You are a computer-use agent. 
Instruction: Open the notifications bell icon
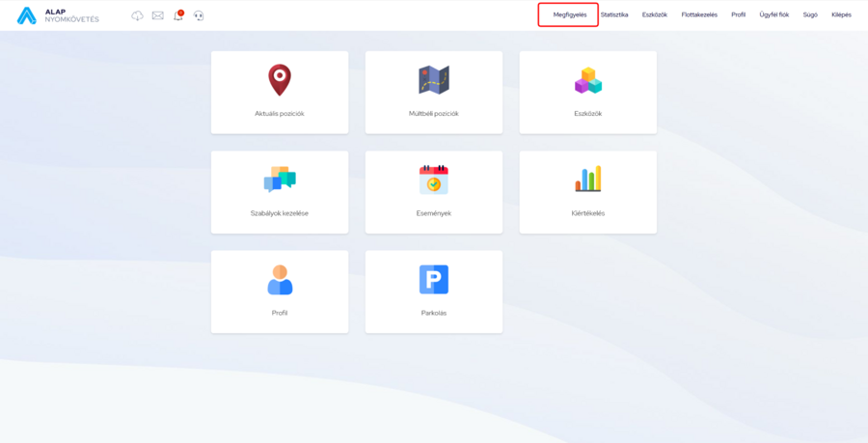178,15
